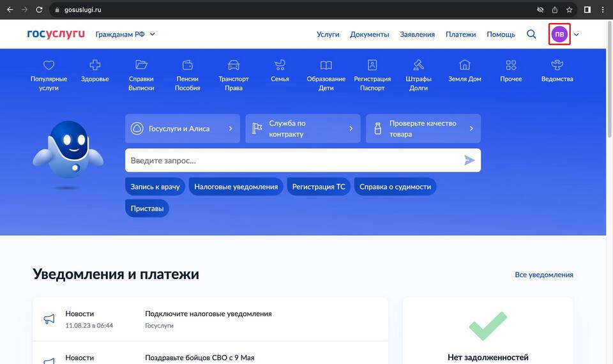Open the Услуги menu item

[x=328, y=34]
